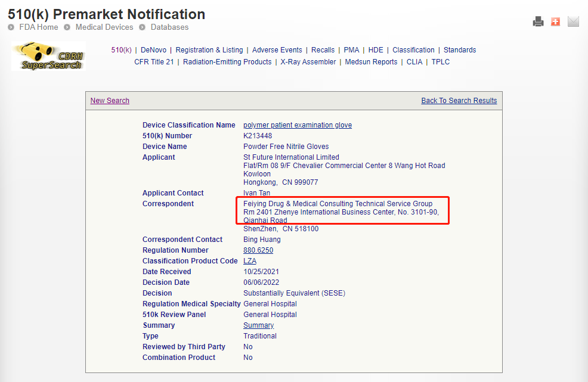588x382 pixels.
Task: Open Radiation-Emitting Products link
Action: (227, 62)
